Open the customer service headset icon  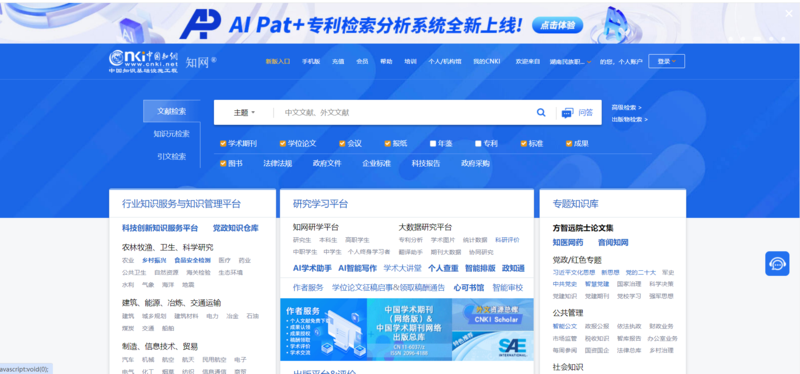[x=777, y=264]
